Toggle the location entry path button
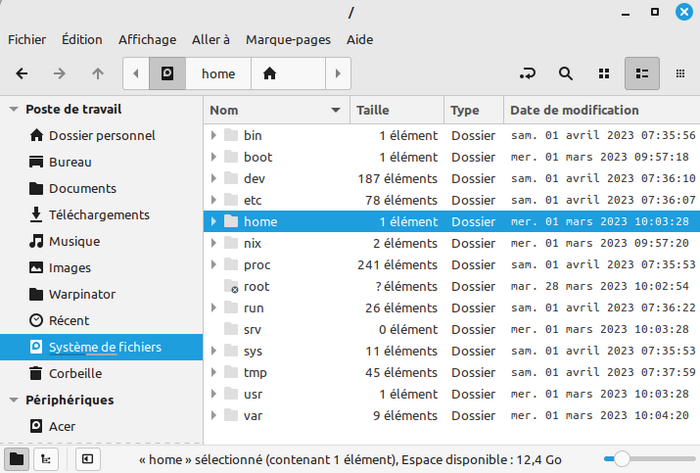Screen dimensions: 700x473 (x=527, y=73)
